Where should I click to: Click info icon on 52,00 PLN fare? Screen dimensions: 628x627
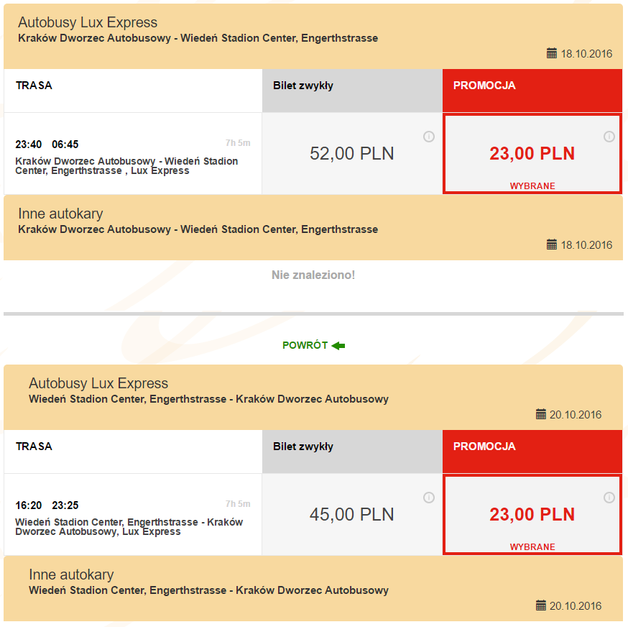(x=429, y=137)
